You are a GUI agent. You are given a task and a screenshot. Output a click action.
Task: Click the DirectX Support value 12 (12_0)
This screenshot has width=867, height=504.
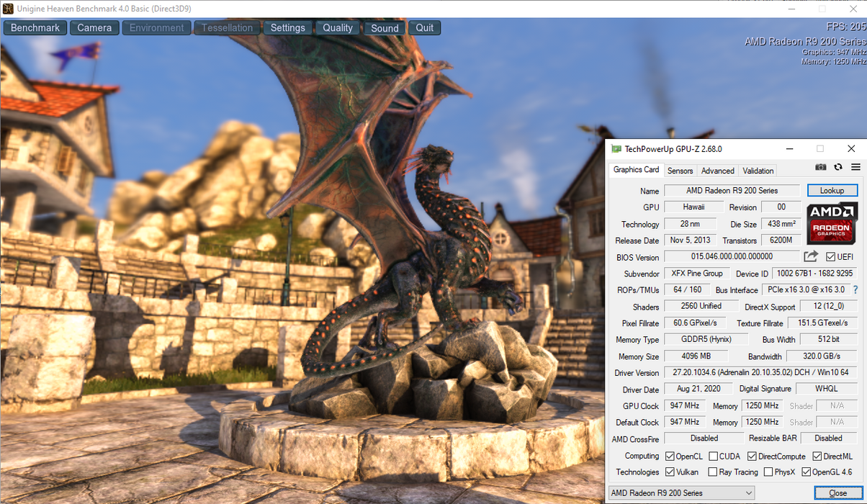[829, 306]
